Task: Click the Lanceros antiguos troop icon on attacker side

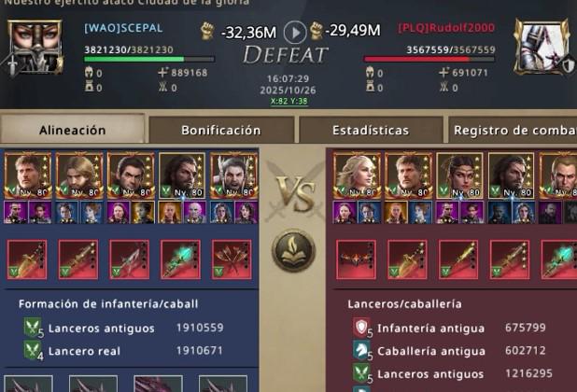Action: 33,328
